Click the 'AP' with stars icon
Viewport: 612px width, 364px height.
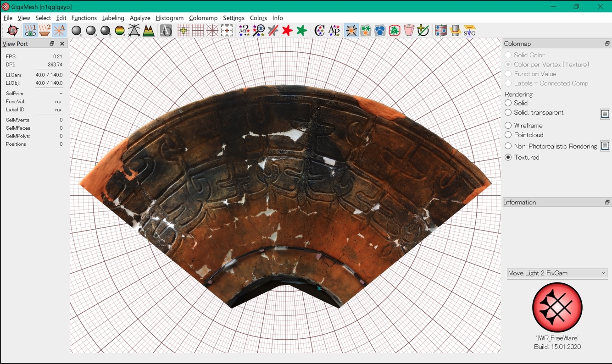pyautogui.click(x=334, y=31)
